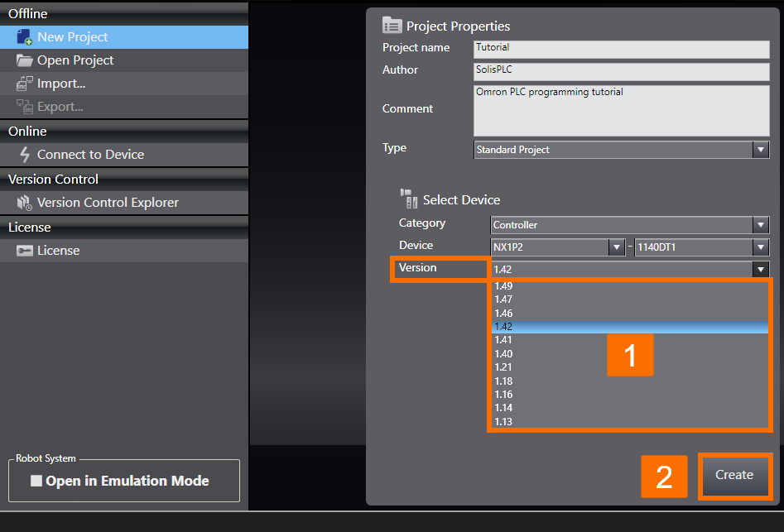Open the Category dropdown showing Controller

coord(760,224)
